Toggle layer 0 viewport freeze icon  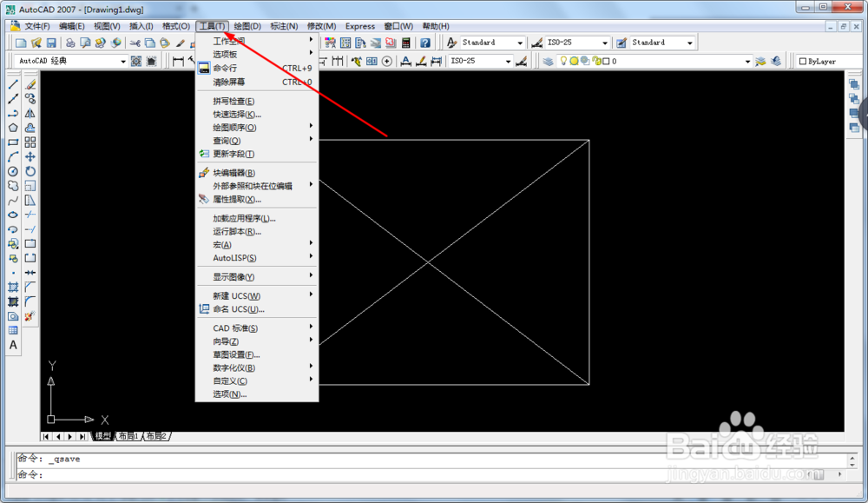(x=585, y=61)
